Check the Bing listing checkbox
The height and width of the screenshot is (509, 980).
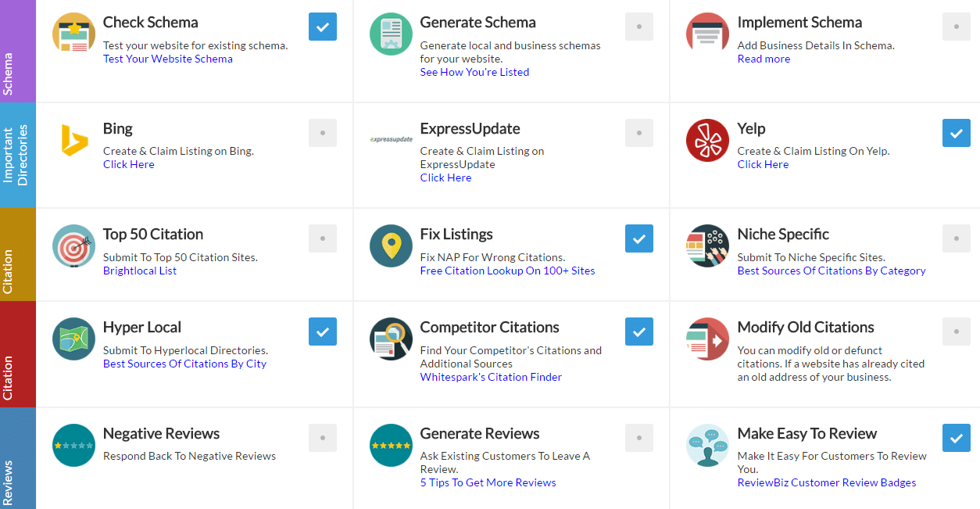coord(323,133)
